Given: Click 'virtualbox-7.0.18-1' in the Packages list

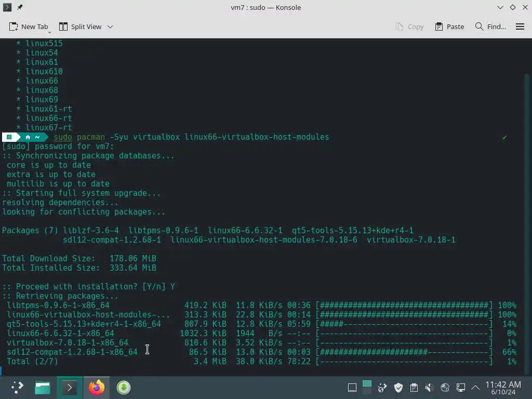Looking at the screenshot, I should coord(411,240).
